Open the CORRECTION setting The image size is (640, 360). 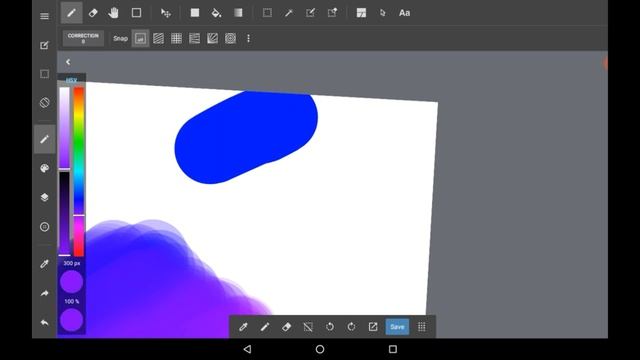83,38
